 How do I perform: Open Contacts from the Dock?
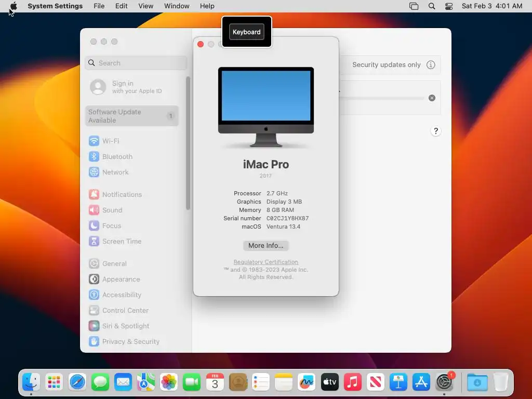point(238,382)
